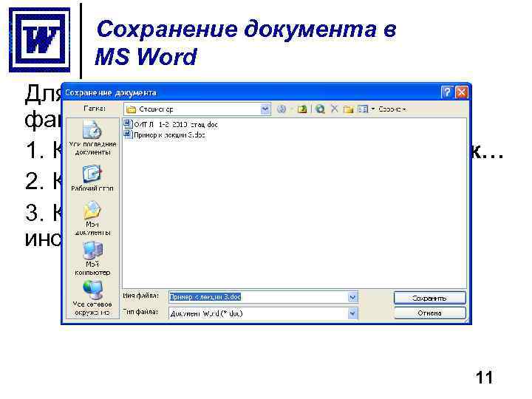The height and width of the screenshot is (399, 532).
Task: Select the first .doc file in the list
Action: coord(171,124)
